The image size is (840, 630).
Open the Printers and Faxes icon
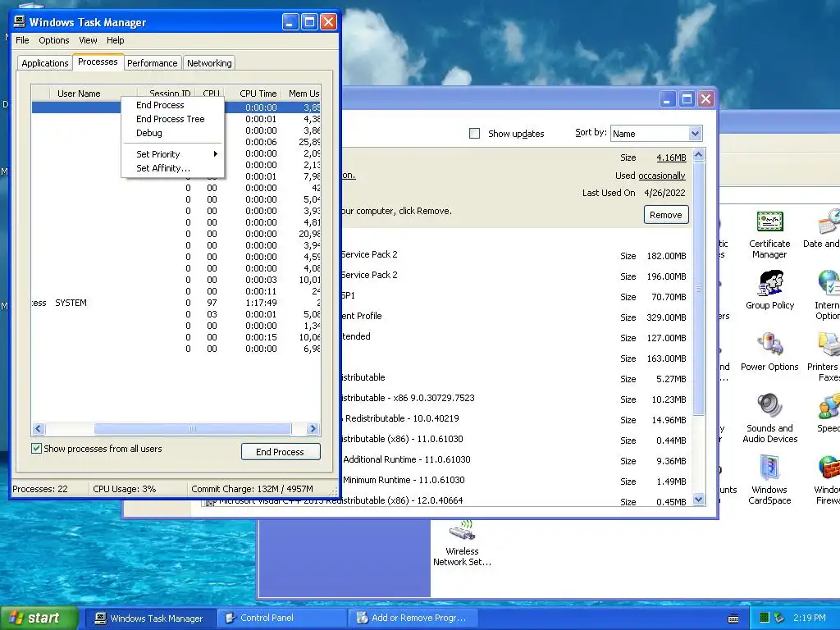coord(825,357)
